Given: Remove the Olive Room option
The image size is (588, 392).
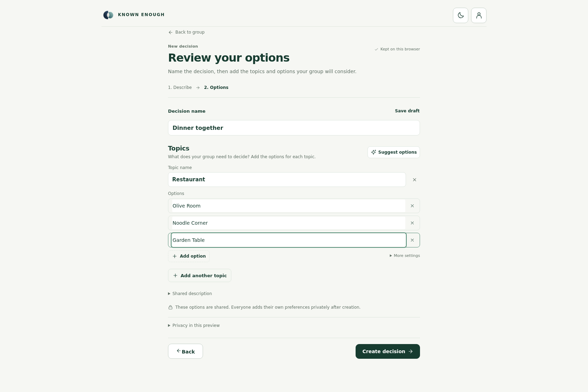Looking at the screenshot, I should (412, 206).
